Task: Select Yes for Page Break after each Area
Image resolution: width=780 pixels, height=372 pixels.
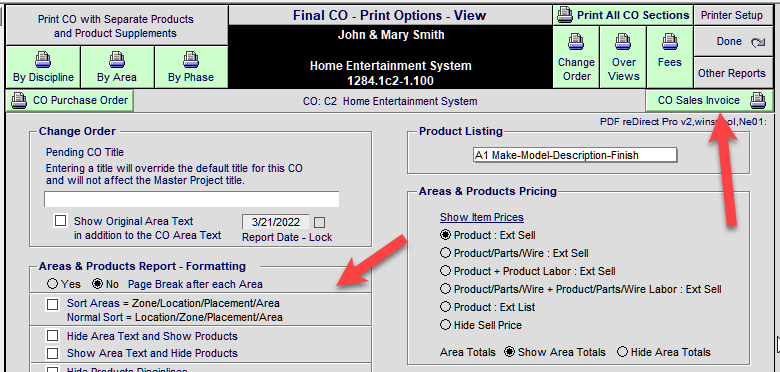Action: point(52,284)
